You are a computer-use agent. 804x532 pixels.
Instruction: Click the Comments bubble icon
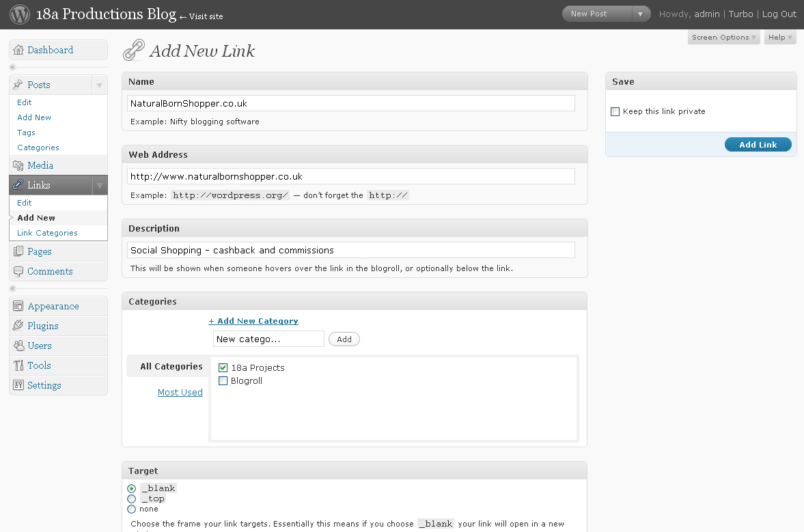pos(18,271)
